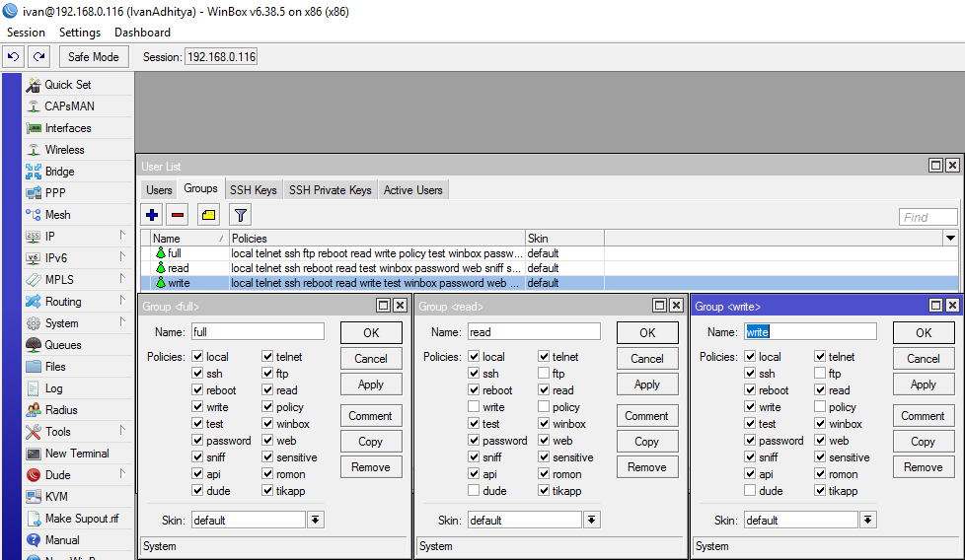Open the filter funnel icon
This screenshot has height=560, width=965.
point(241,215)
